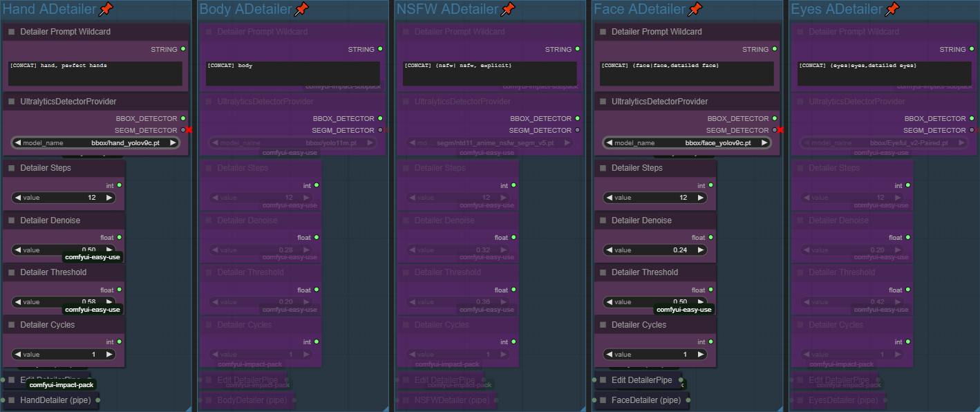Select next model with right arrow on hand_yolov9c.pt

click(173, 142)
